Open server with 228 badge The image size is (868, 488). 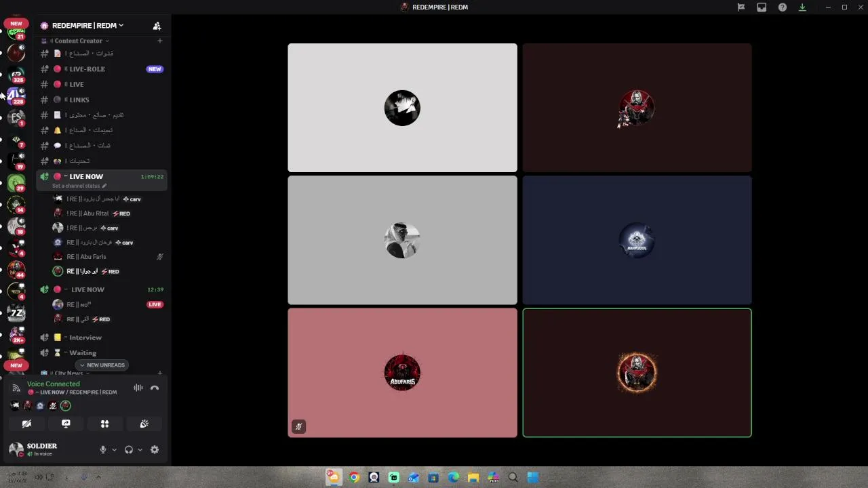click(16, 96)
